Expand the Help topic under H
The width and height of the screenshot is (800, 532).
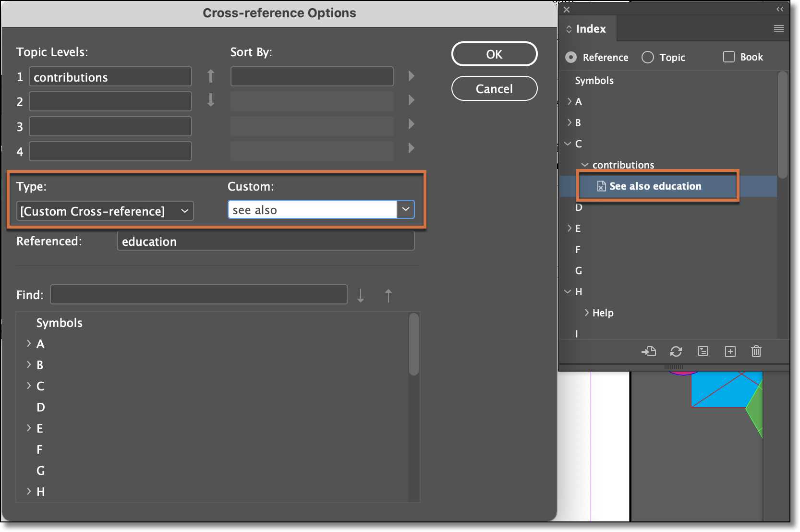[586, 313]
